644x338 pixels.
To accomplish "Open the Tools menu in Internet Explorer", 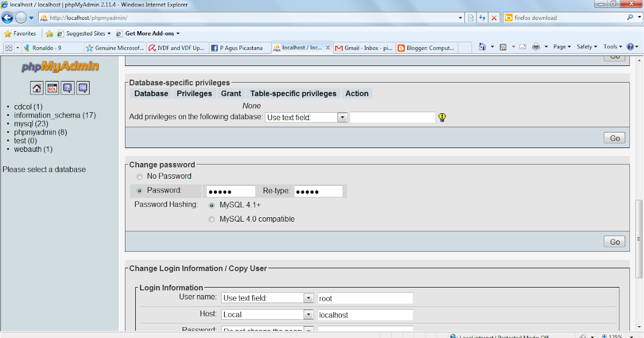I will 610,47.
